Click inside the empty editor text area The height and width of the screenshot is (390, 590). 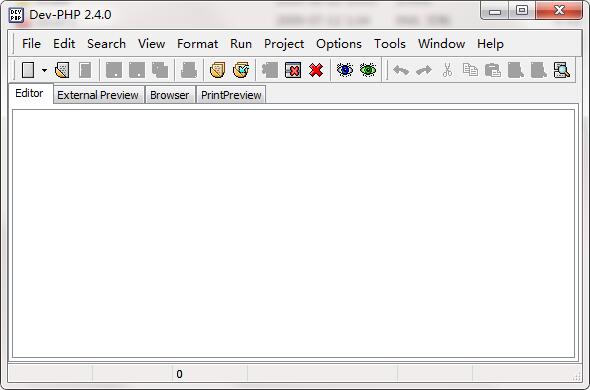[293, 233]
